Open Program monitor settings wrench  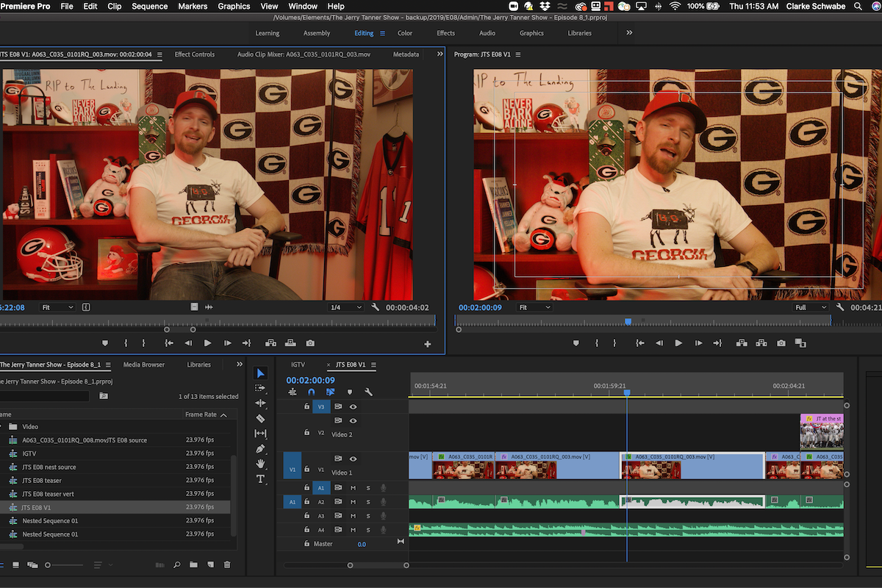click(840, 307)
